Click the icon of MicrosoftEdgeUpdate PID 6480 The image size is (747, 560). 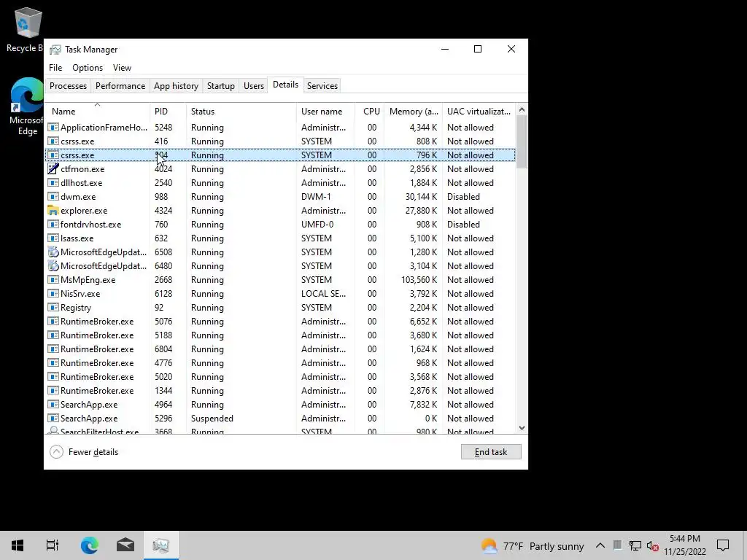click(x=53, y=265)
